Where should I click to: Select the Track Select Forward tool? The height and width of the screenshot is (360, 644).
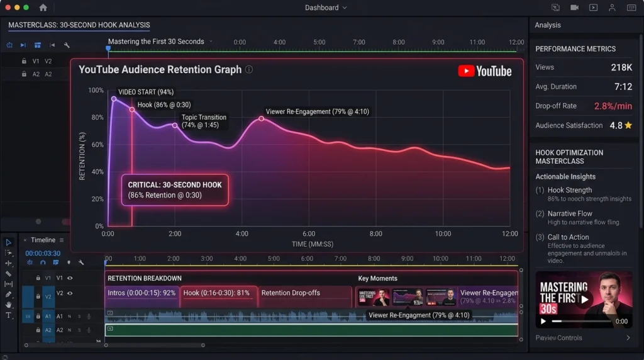tap(8, 253)
